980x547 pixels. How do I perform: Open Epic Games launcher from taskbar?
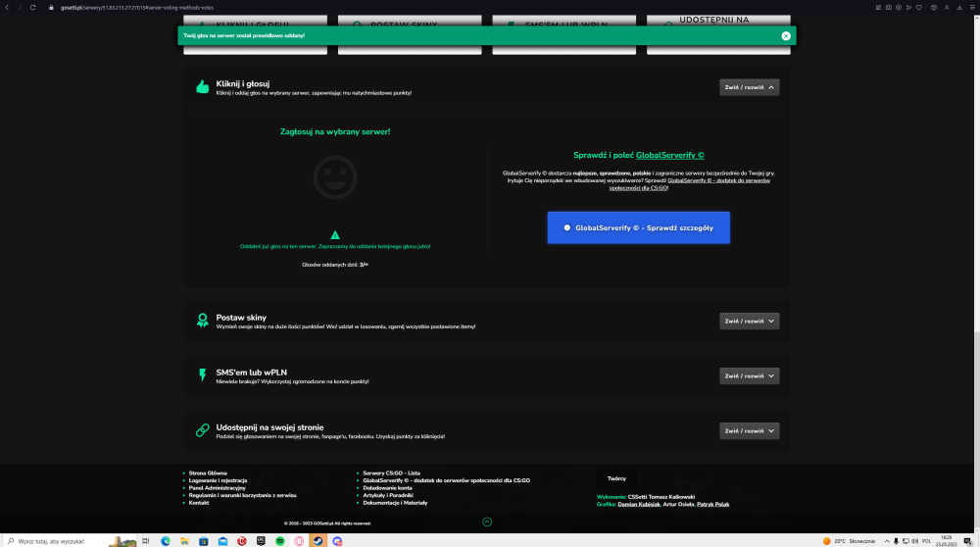261,541
